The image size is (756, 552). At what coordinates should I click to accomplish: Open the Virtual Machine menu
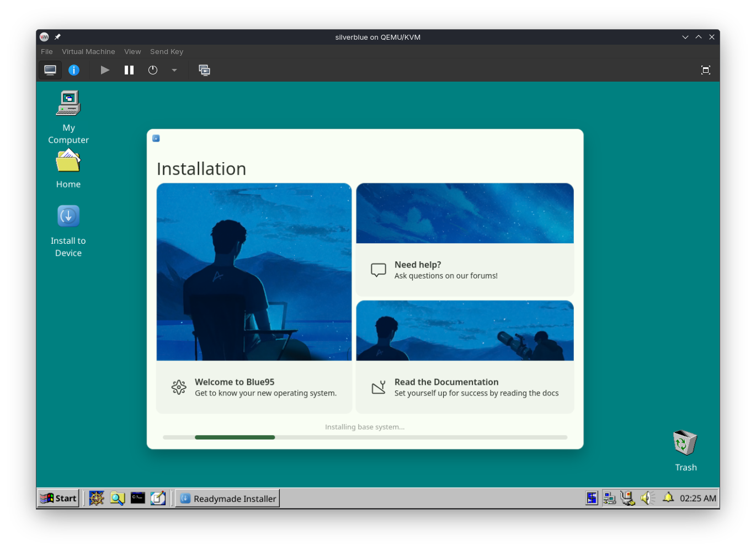point(88,52)
